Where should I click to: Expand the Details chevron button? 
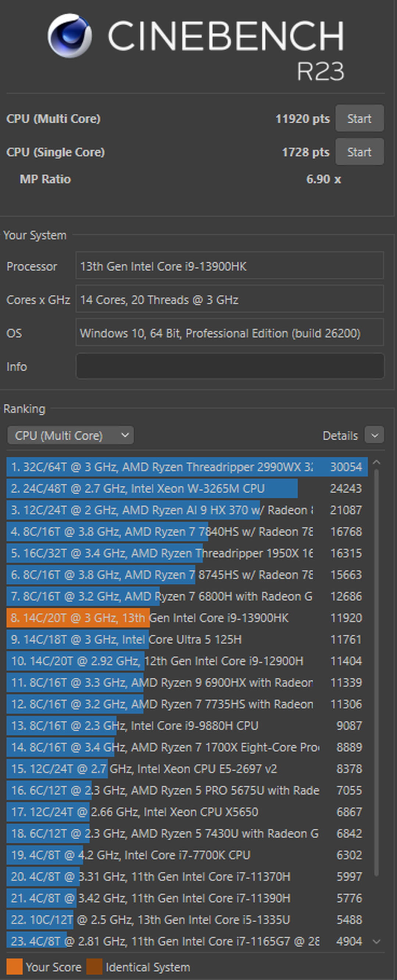[x=374, y=435]
